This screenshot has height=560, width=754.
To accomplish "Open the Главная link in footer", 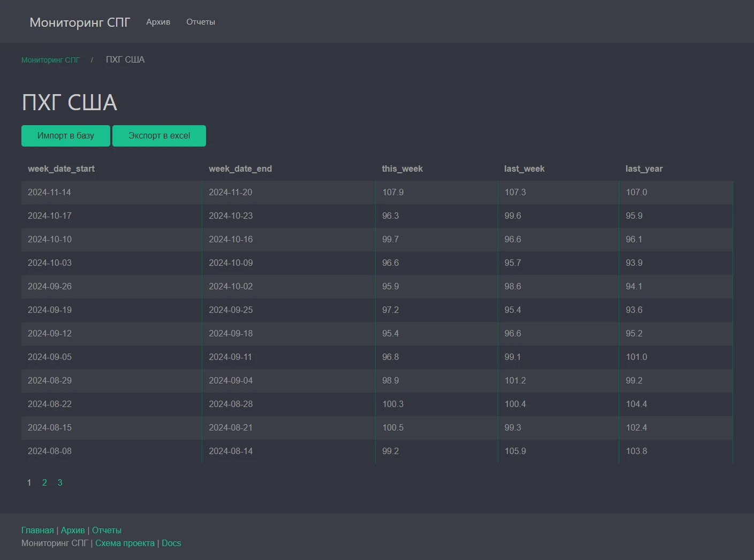I will [x=37, y=530].
